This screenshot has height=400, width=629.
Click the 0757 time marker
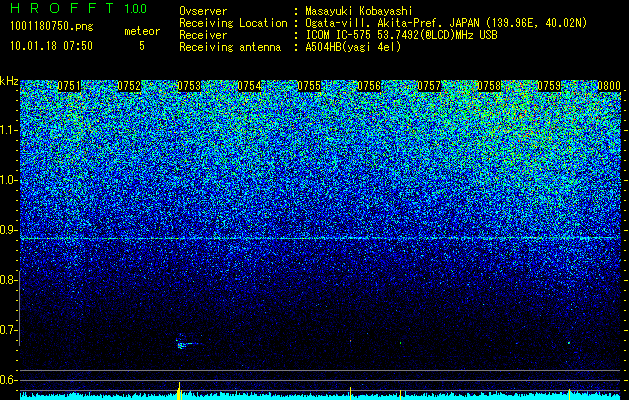pyautogui.click(x=429, y=86)
